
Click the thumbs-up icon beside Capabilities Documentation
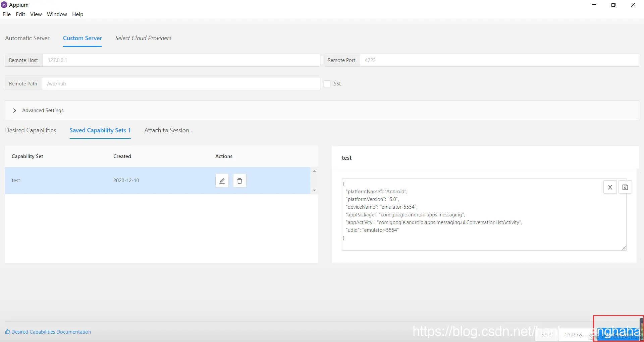7,332
